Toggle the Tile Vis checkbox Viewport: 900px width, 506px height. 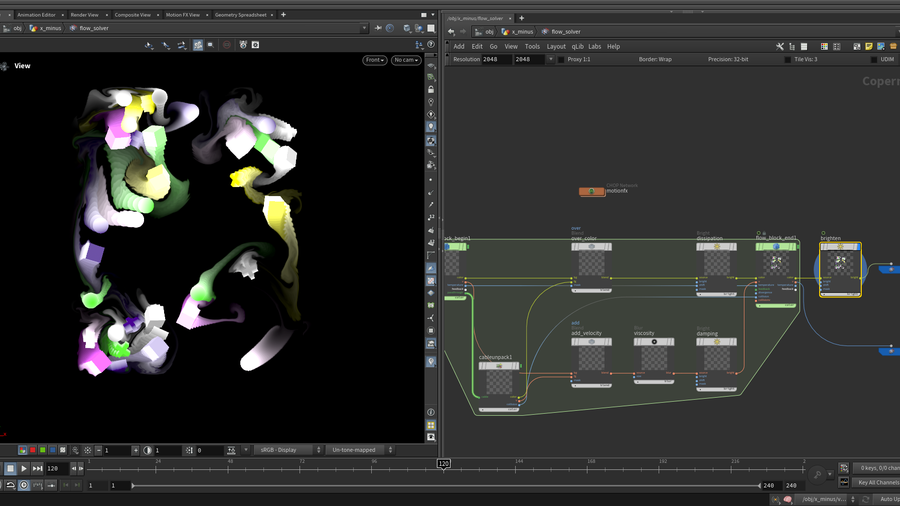787,59
